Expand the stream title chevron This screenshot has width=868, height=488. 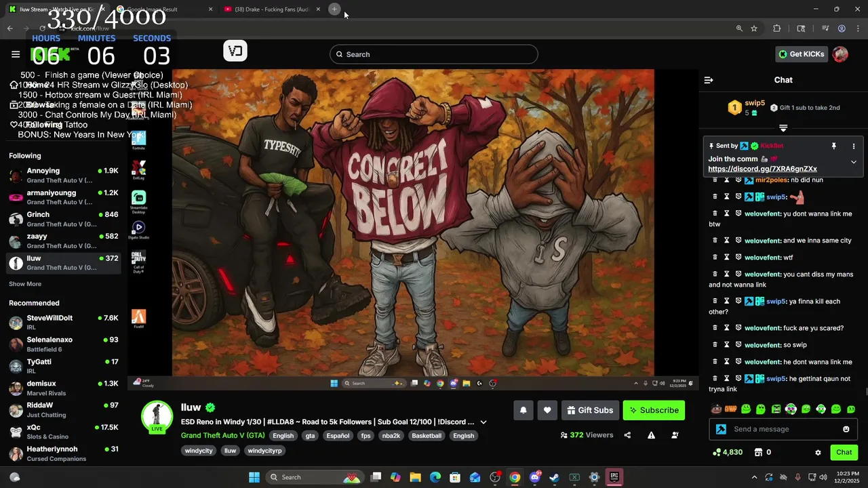pyautogui.click(x=484, y=422)
